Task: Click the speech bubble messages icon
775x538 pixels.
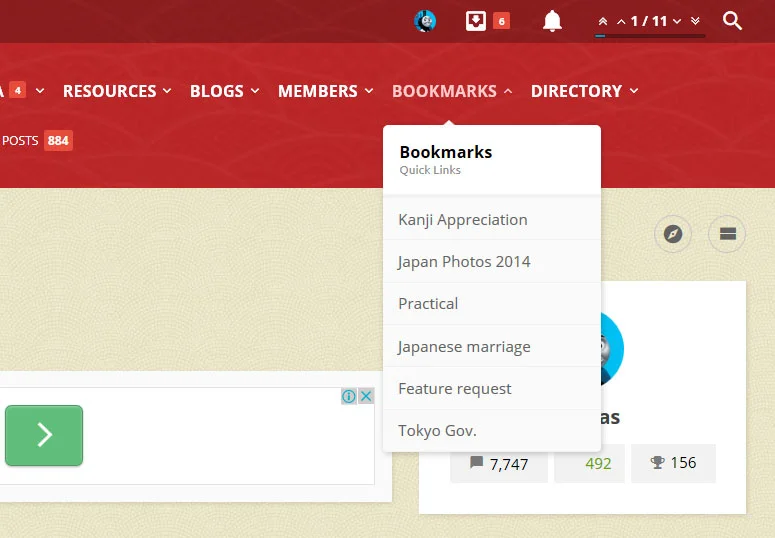Action: tap(476, 462)
